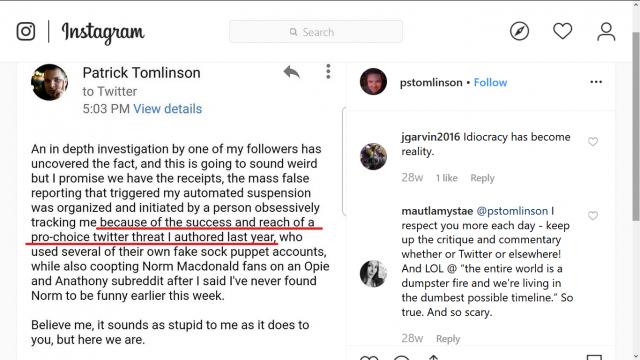The width and height of the screenshot is (640, 360).
Task: Follow the pstomlinson account
Action: [490, 82]
